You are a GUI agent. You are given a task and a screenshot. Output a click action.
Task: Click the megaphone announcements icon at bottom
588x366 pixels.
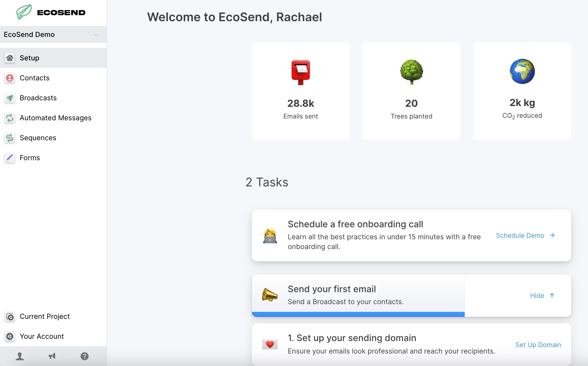(52, 356)
